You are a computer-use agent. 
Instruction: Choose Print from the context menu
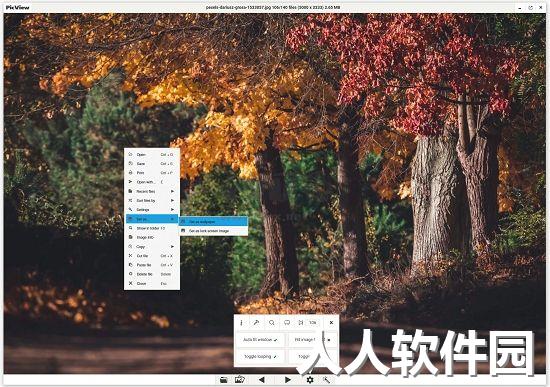[x=152, y=173]
